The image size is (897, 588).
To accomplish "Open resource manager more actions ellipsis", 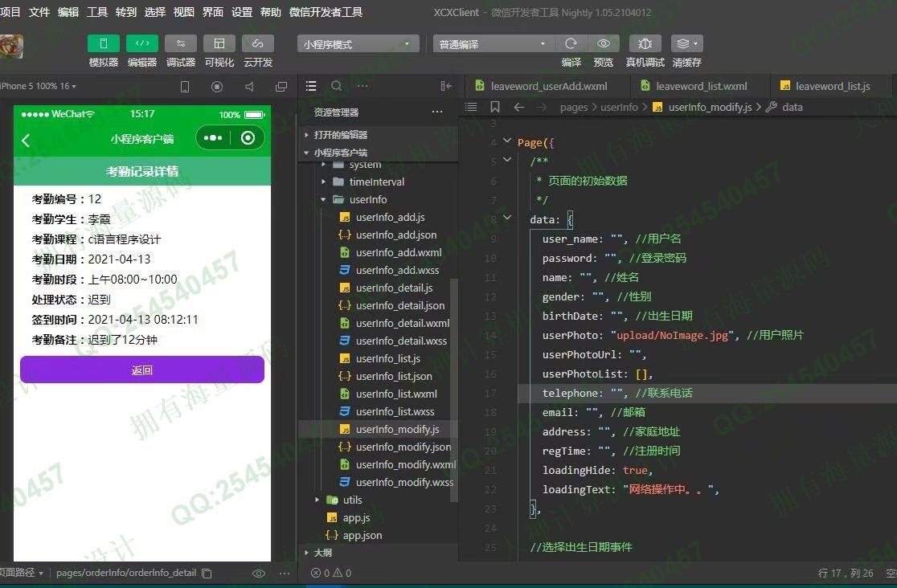I will point(437,112).
